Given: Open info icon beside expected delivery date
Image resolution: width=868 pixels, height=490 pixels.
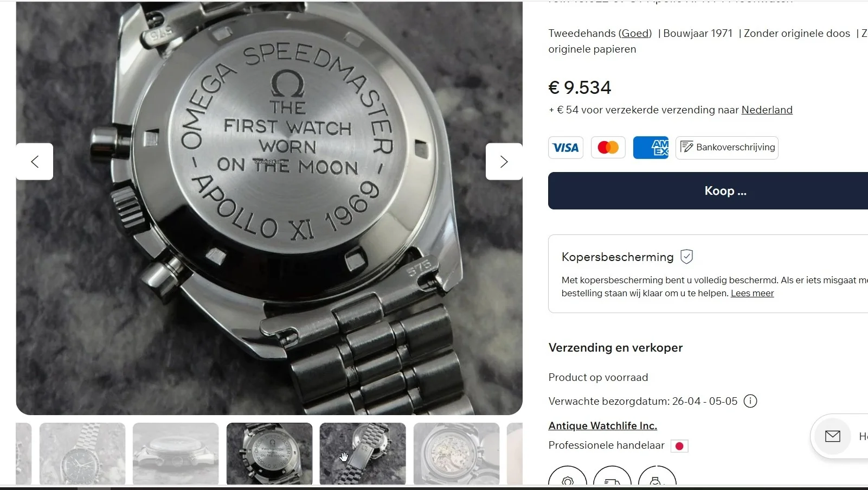Looking at the screenshot, I should (x=750, y=401).
